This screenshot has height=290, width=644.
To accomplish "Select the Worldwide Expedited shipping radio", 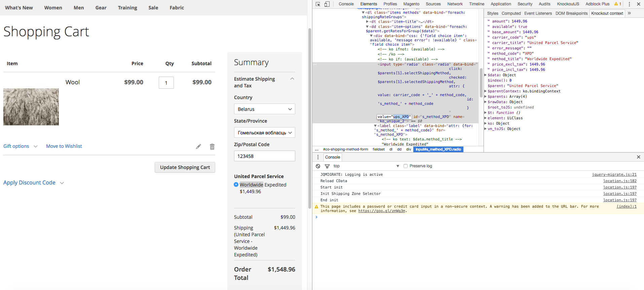I will click(236, 184).
